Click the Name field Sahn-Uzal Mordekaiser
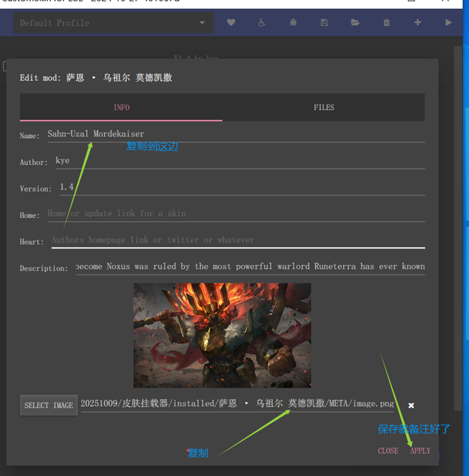This screenshot has height=476, width=469. point(236,134)
